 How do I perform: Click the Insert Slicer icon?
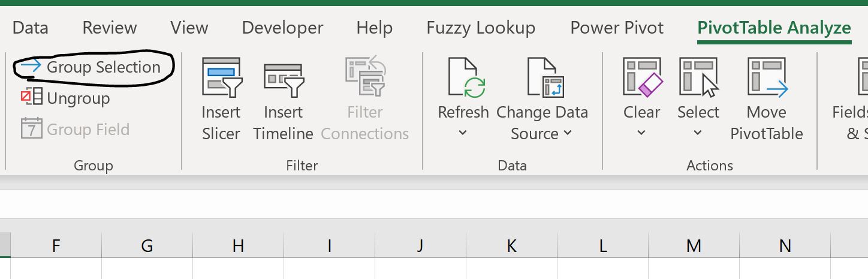point(221,77)
